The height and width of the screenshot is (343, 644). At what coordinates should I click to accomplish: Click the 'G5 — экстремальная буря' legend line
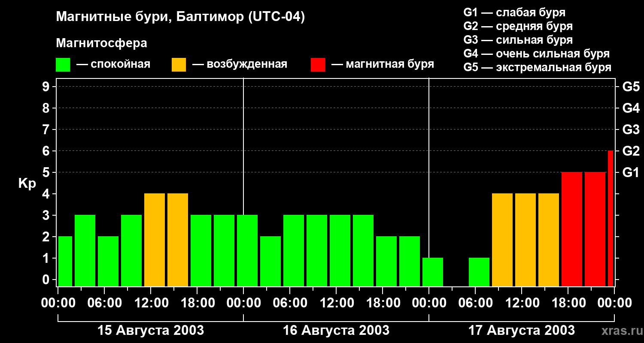point(538,67)
